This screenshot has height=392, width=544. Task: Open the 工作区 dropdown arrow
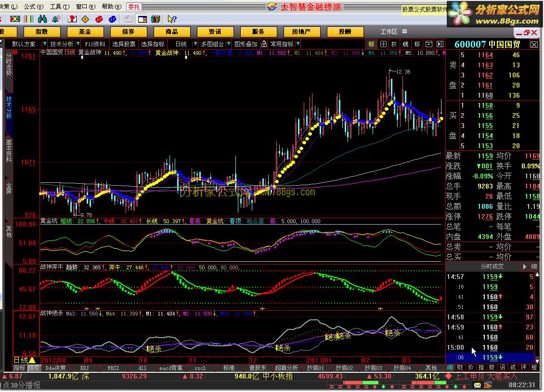[404, 32]
